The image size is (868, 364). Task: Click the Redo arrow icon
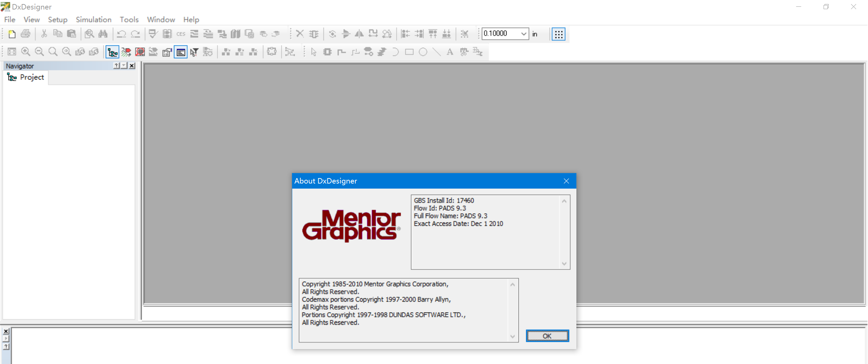pyautogui.click(x=135, y=34)
